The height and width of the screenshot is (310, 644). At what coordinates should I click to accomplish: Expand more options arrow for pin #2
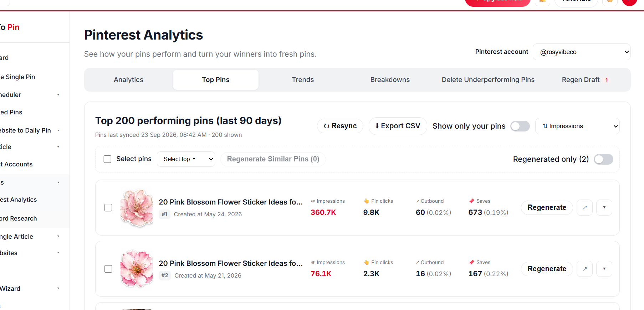click(x=604, y=269)
